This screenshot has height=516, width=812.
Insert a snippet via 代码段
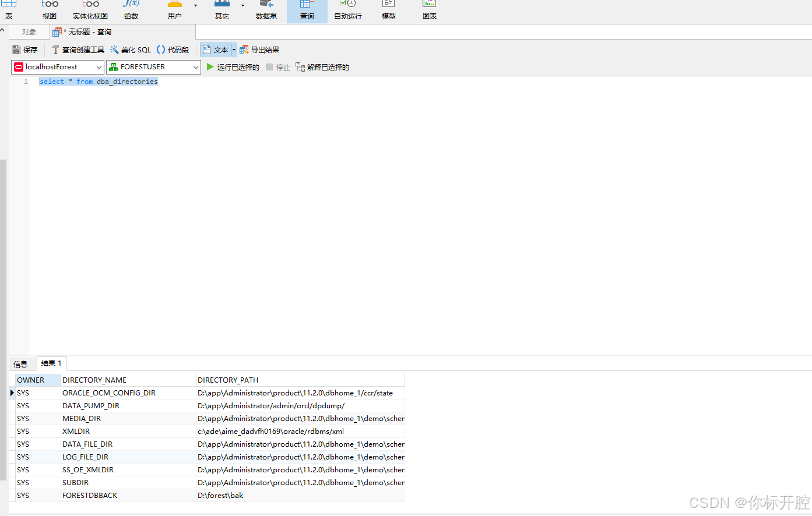173,50
